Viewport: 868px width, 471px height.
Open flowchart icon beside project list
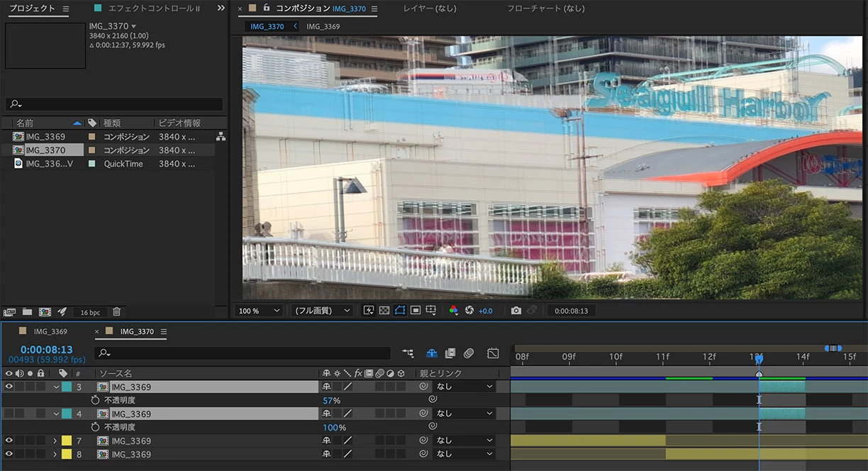coord(221,136)
